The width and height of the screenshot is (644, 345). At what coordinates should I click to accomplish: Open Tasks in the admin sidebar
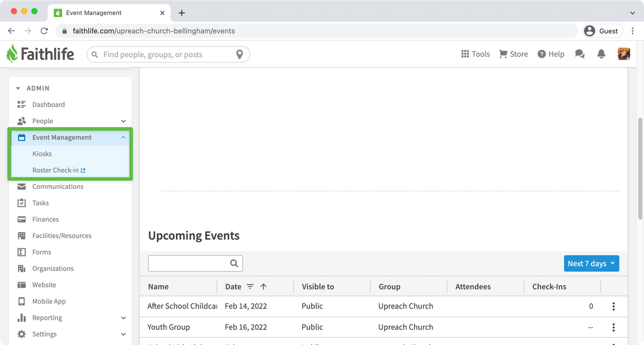40,203
